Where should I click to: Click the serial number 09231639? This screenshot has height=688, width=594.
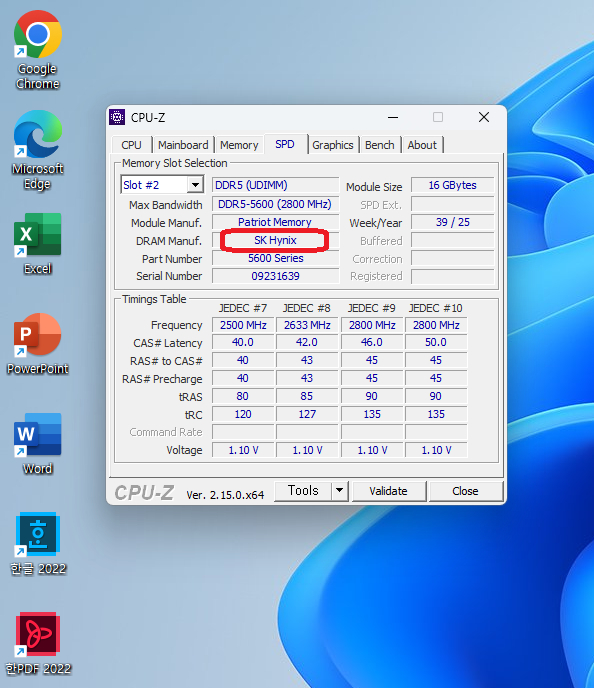point(276,276)
